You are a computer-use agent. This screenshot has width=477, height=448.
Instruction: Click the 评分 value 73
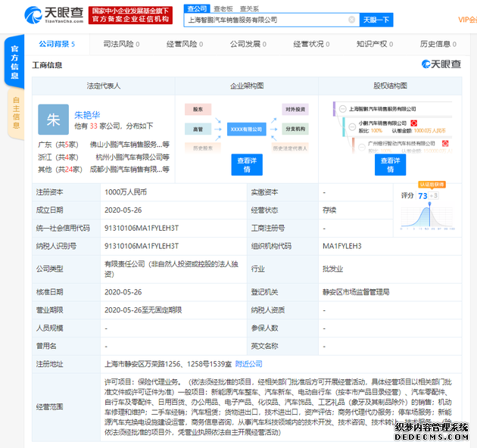(x=422, y=196)
